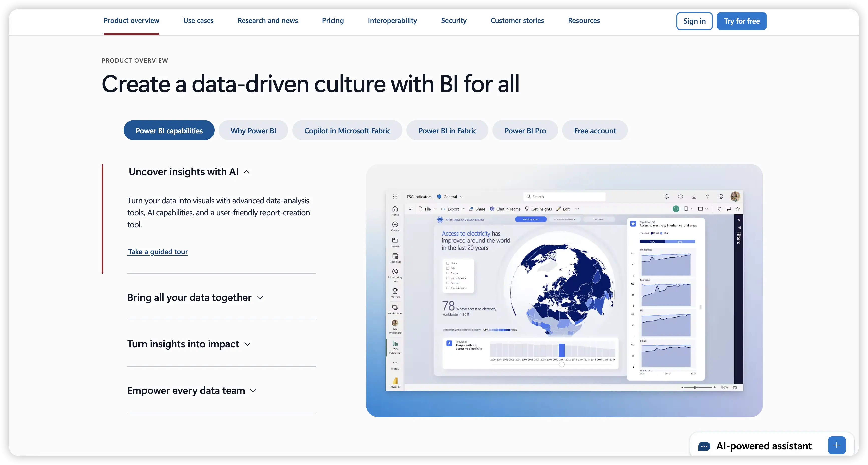Follow the Take a guided tour link
Viewport: 868px width, 465px height.
[158, 252]
